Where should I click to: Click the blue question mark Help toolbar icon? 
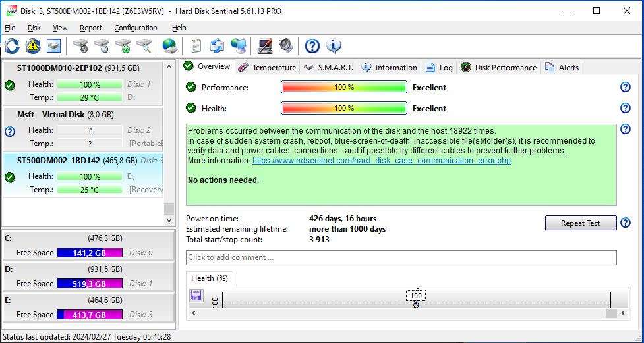(312, 46)
